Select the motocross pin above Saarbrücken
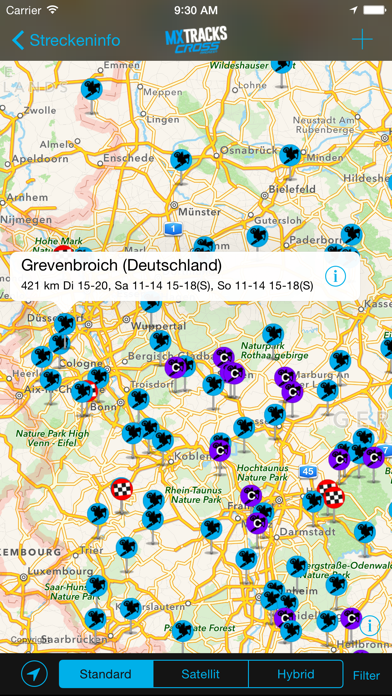Image resolution: width=392 pixels, height=696 pixels. click(95, 619)
